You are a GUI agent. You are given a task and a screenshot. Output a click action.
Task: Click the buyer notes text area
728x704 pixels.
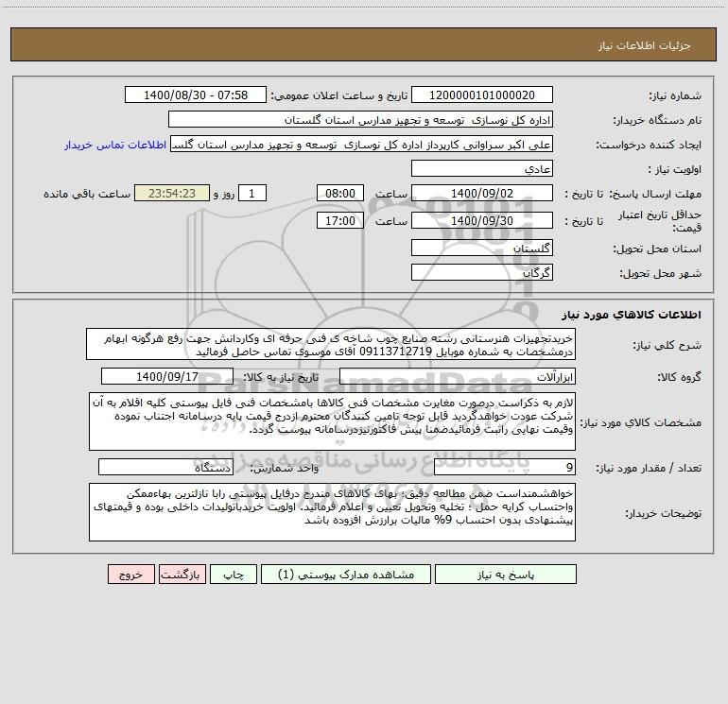[x=332, y=512]
